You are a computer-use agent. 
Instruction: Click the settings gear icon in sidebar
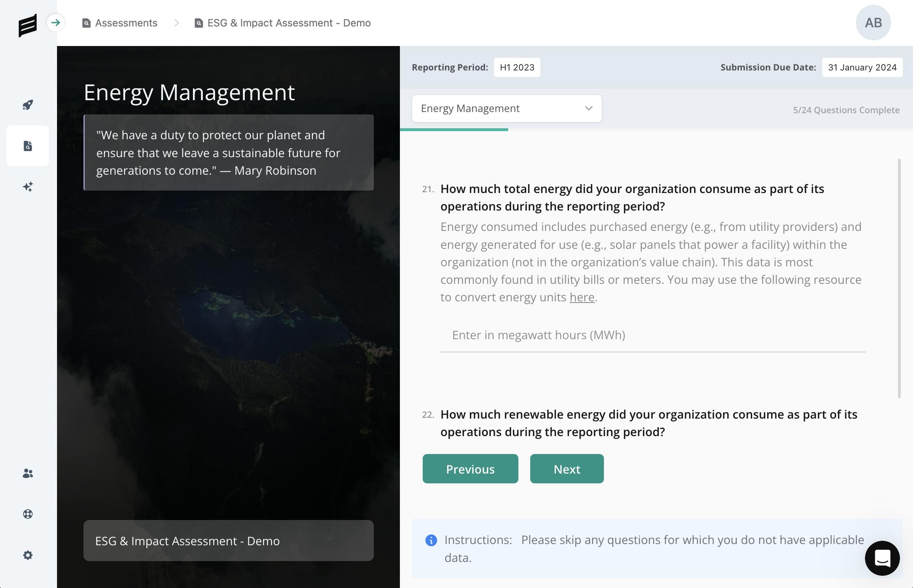coord(28,555)
